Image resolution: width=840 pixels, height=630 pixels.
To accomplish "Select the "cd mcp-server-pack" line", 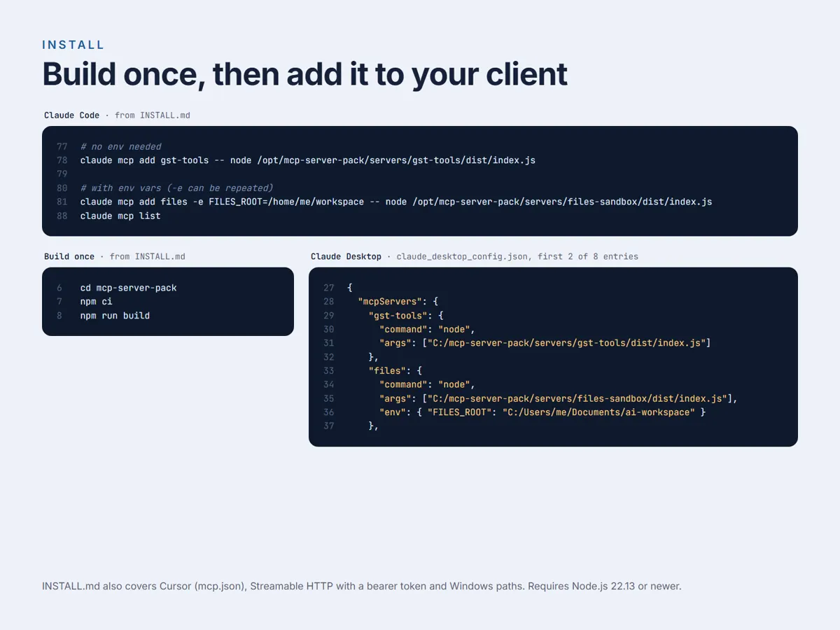I will [129, 288].
